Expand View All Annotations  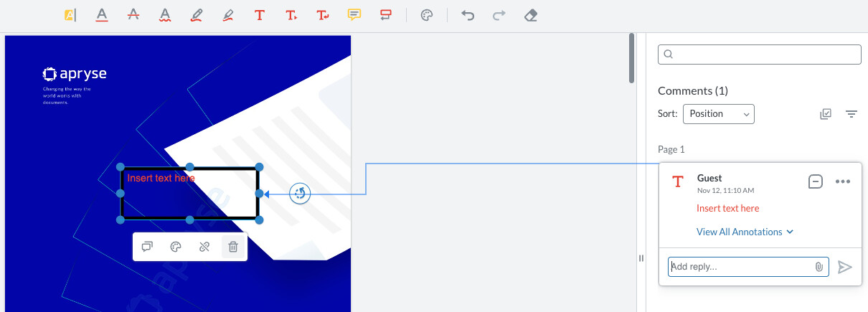745,232
